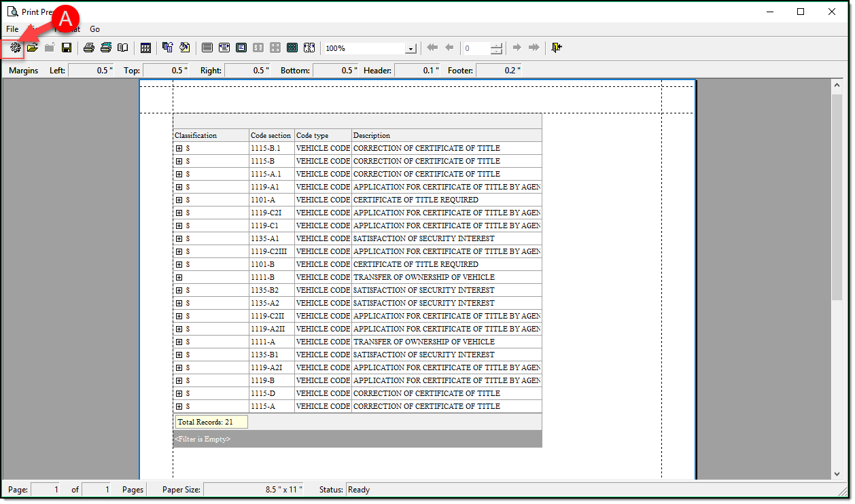Click the design report gear icon

tap(15, 48)
